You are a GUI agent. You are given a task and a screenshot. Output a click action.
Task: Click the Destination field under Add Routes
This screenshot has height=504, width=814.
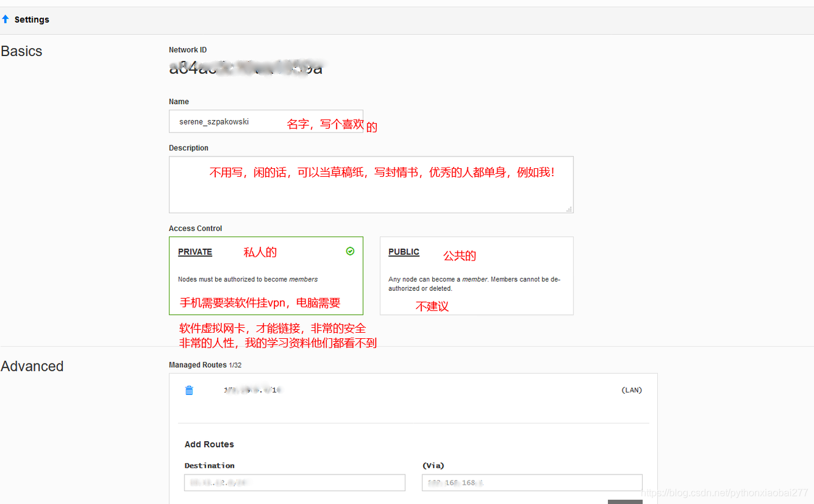(x=294, y=482)
